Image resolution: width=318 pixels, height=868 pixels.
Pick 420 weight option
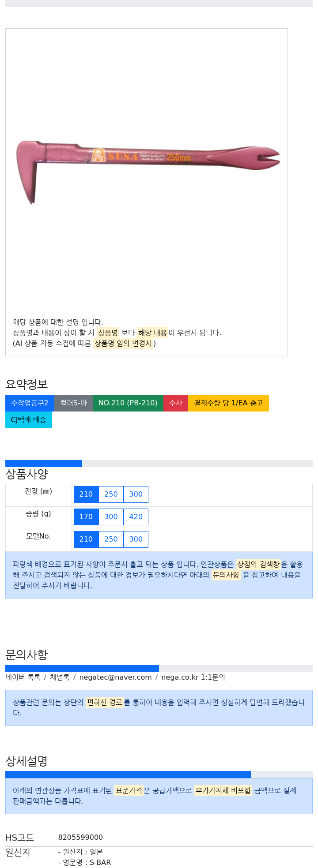(x=136, y=516)
